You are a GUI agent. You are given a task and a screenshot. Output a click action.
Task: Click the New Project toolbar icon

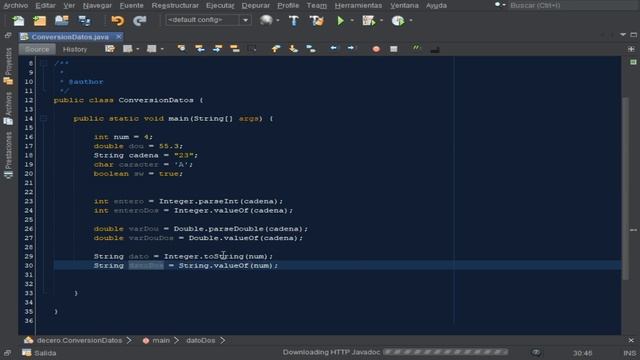tap(40, 20)
